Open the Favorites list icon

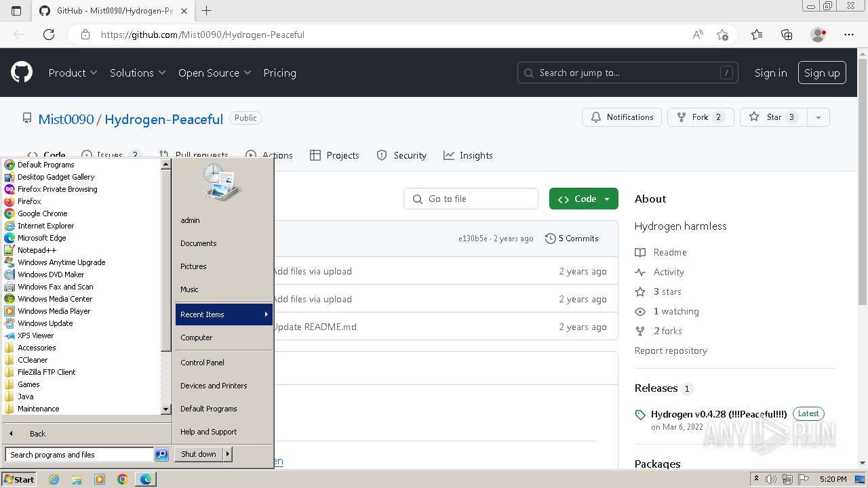(x=757, y=35)
